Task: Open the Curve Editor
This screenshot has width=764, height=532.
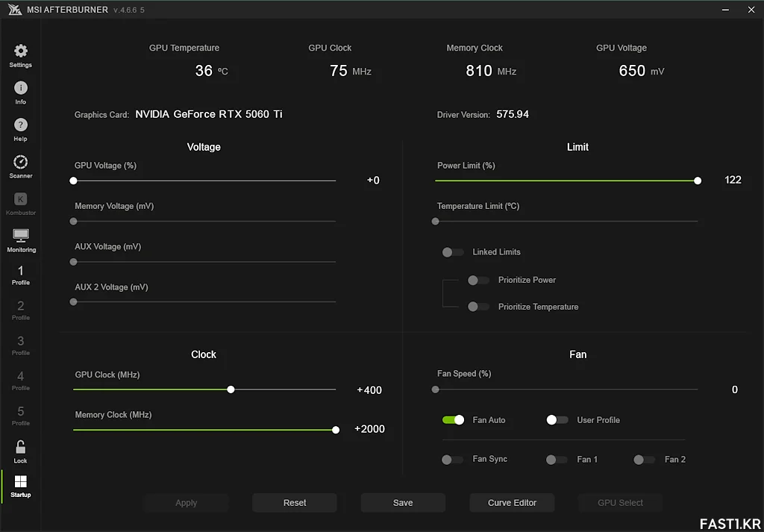Action: 512,503
